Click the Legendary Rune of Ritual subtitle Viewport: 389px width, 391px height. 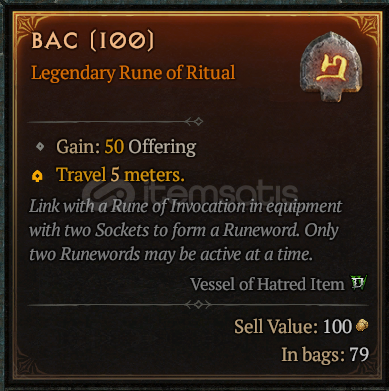click(133, 73)
